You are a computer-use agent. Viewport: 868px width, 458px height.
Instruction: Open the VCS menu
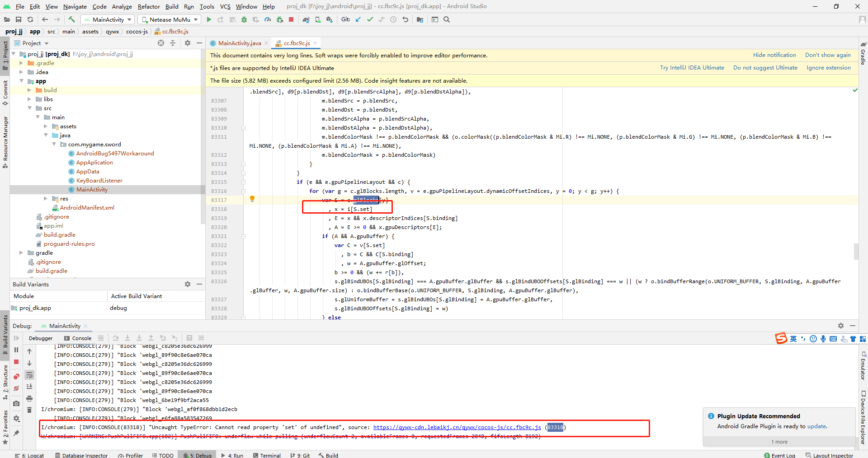[225, 6]
